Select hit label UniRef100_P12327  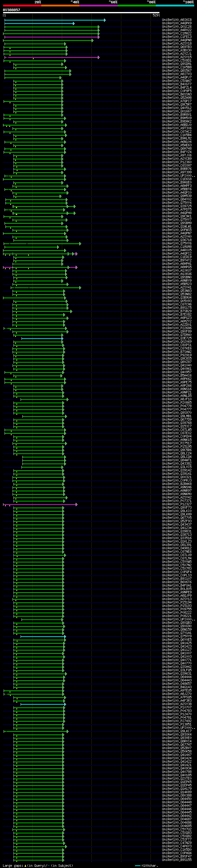click(x=177, y=504)
